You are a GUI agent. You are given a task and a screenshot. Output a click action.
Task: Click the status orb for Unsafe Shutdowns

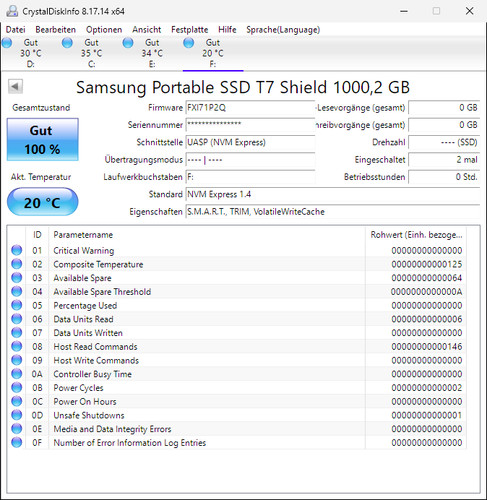tap(17, 415)
